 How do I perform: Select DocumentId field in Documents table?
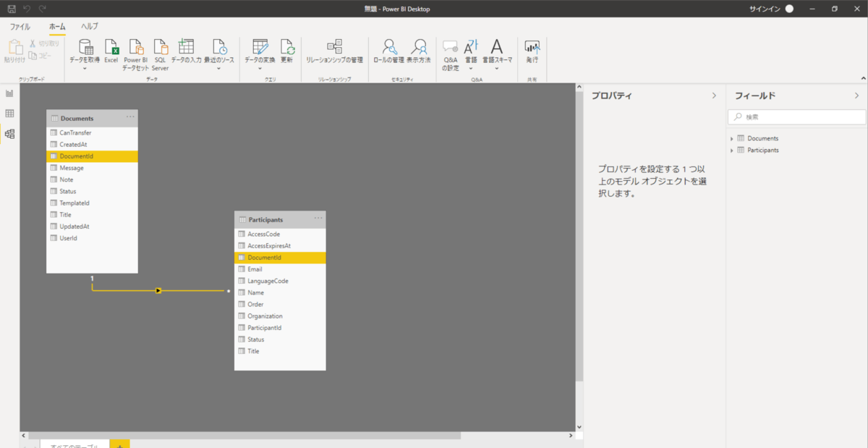(92, 156)
